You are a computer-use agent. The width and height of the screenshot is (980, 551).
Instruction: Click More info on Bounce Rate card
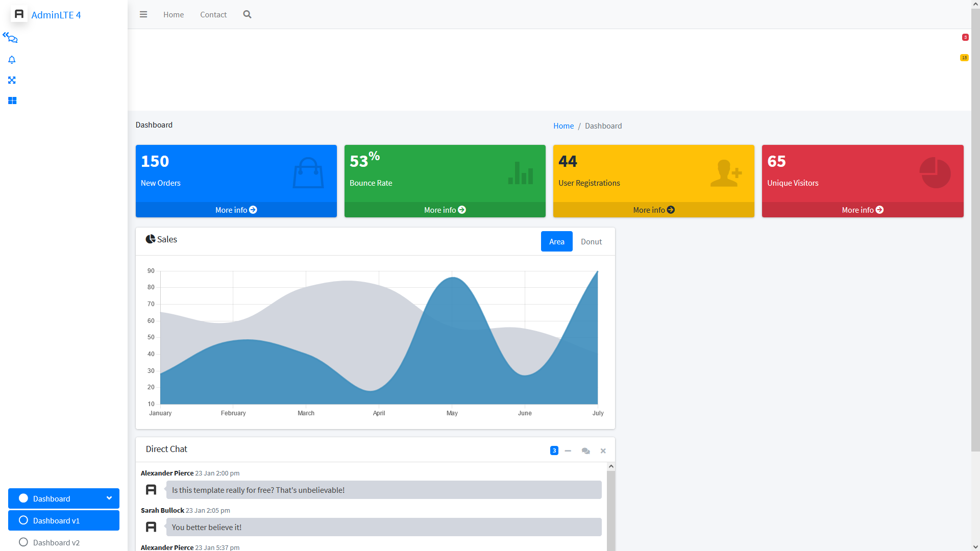445,210
